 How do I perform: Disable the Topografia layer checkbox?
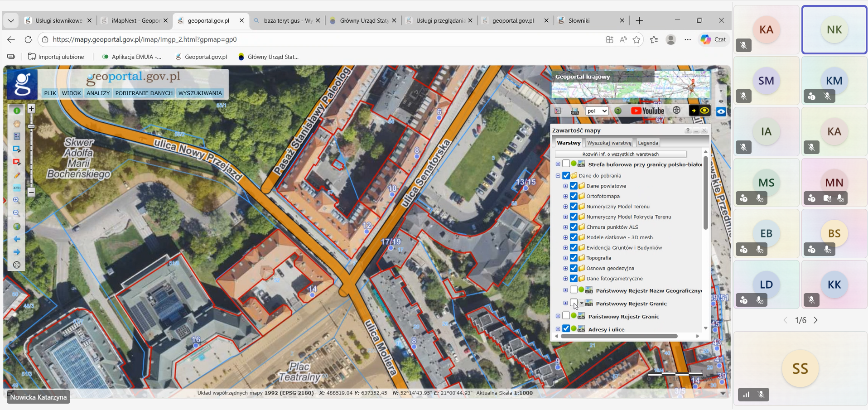[574, 258]
